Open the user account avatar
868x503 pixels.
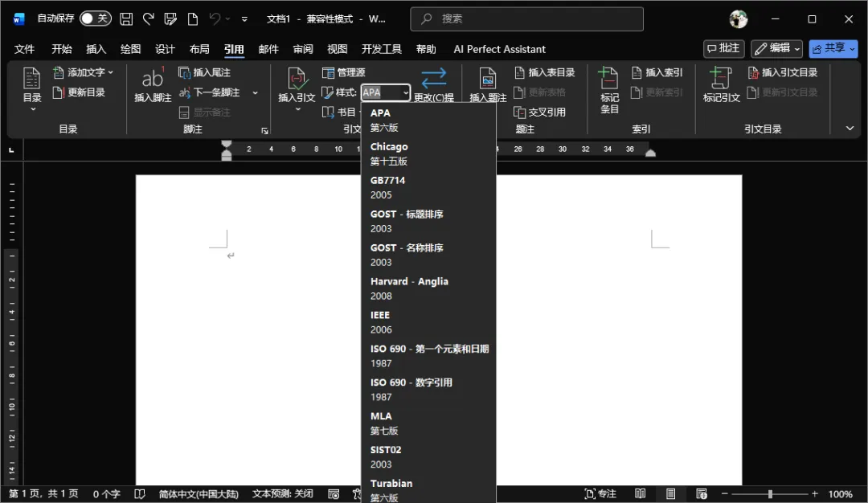coord(738,18)
